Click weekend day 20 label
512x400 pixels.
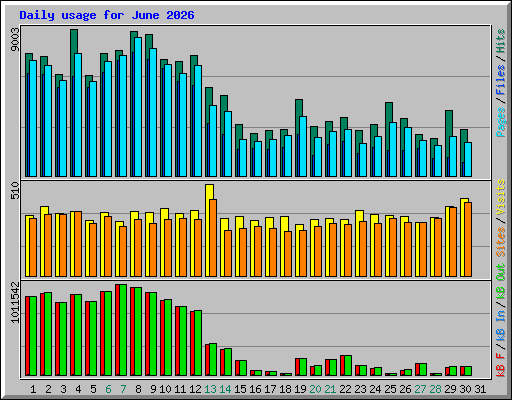tap(315, 389)
